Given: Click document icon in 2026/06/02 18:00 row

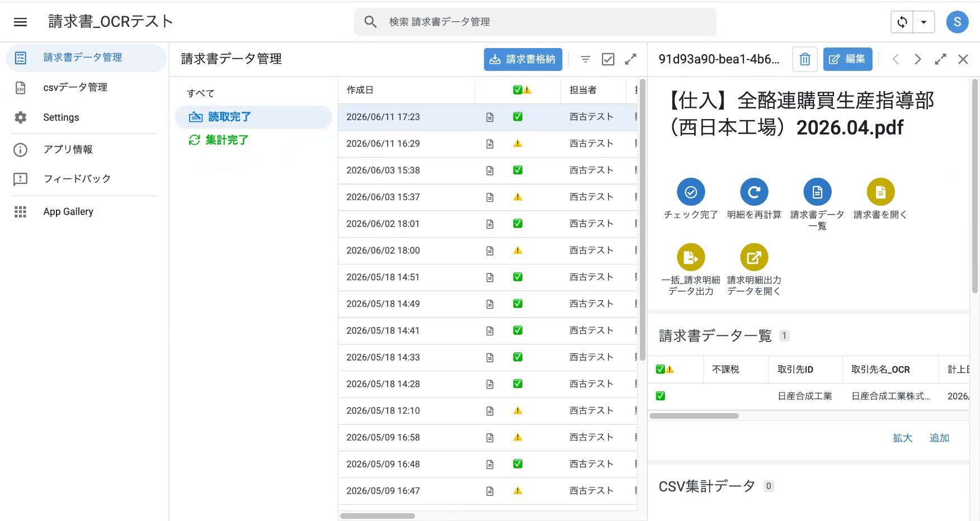Looking at the screenshot, I should point(490,251).
